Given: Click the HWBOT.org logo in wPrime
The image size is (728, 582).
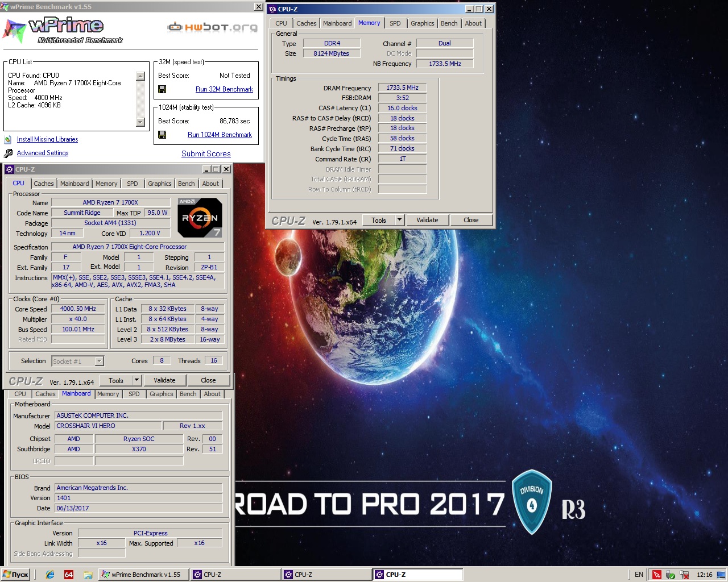Looking at the screenshot, I should 212,27.
